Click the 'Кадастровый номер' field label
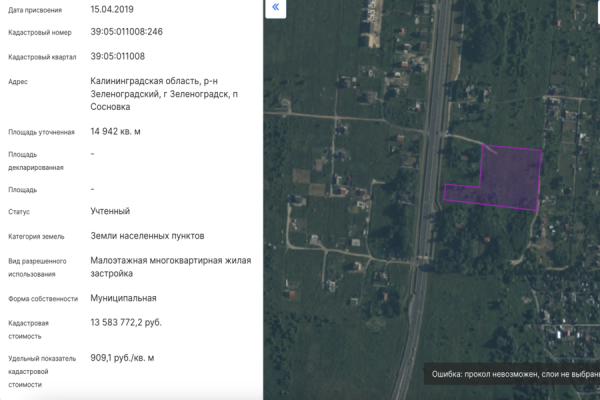 coord(40,33)
